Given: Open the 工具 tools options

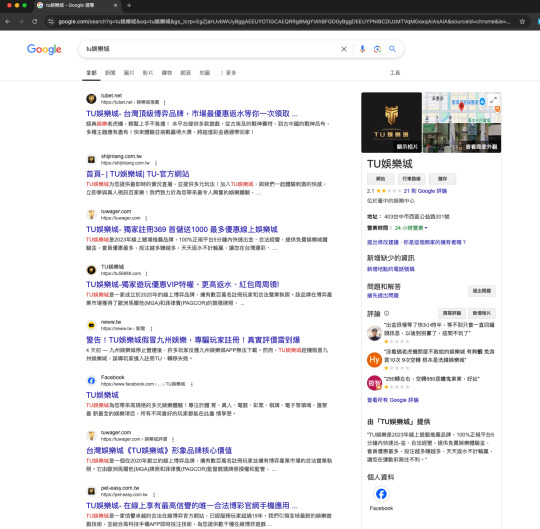Looking at the screenshot, I should 395,73.
